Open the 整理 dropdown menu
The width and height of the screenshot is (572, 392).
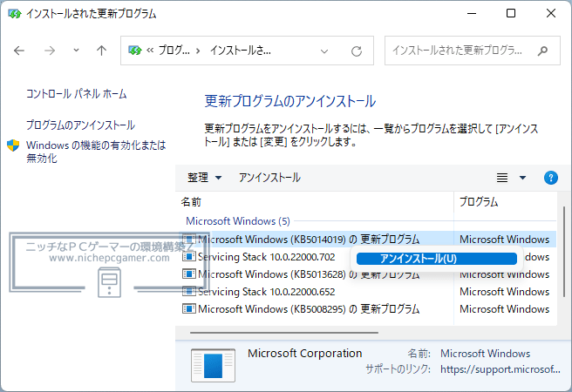(204, 178)
